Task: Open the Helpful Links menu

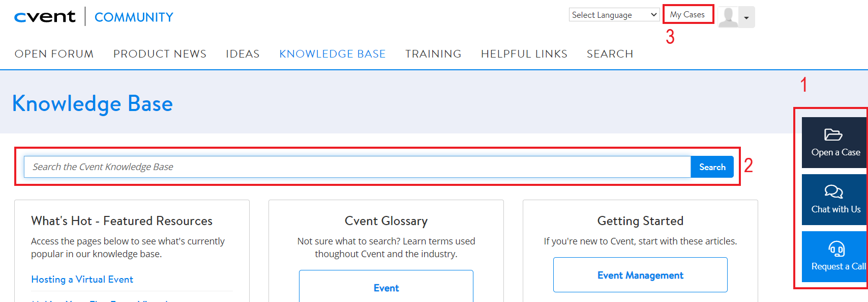Action: (524, 54)
